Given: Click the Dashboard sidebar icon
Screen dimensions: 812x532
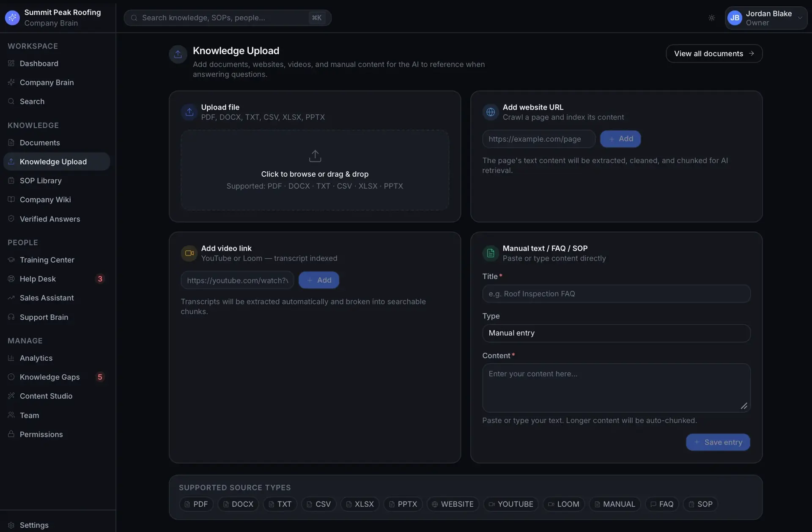Looking at the screenshot, I should (x=11, y=63).
